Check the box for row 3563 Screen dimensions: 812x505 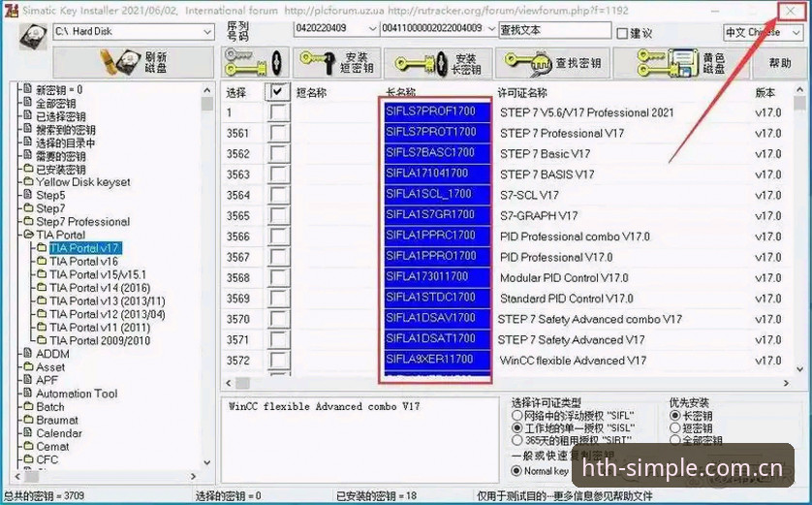click(278, 174)
